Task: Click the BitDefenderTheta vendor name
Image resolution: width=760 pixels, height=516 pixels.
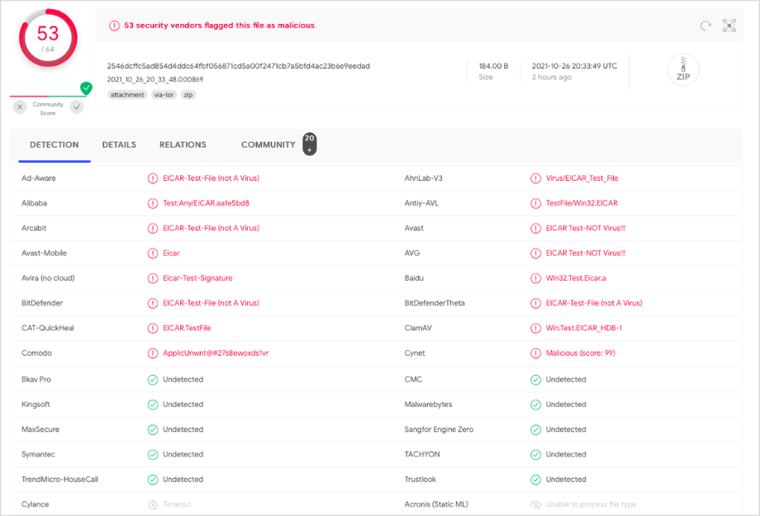Action: [x=434, y=303]
